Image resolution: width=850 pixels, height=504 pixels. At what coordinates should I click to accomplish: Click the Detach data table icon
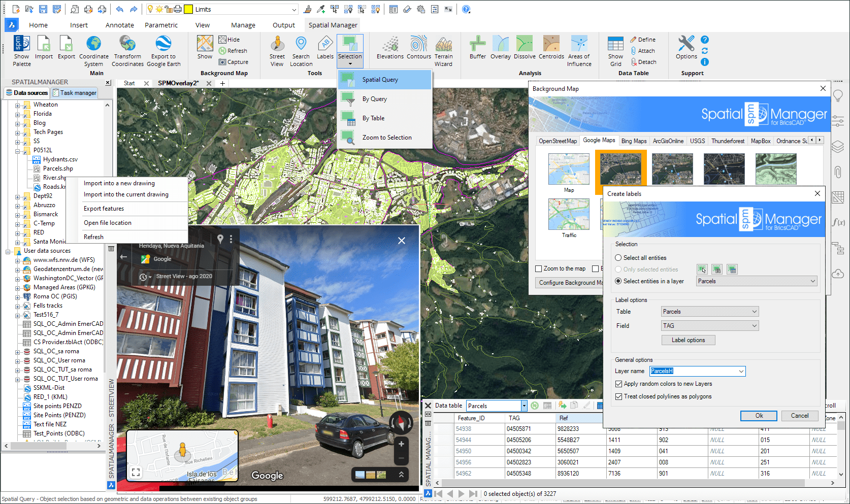point(643,62)
